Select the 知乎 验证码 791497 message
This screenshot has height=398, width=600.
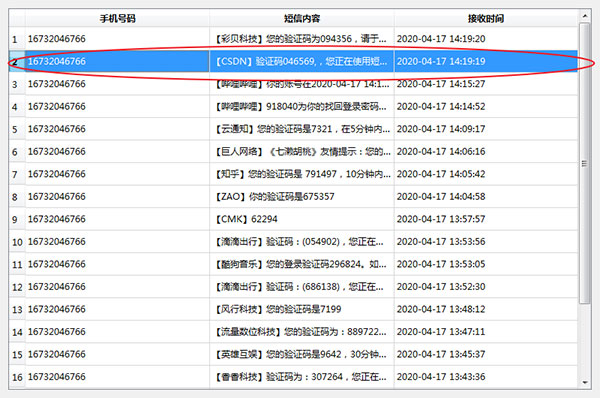[x=302, y=174]
